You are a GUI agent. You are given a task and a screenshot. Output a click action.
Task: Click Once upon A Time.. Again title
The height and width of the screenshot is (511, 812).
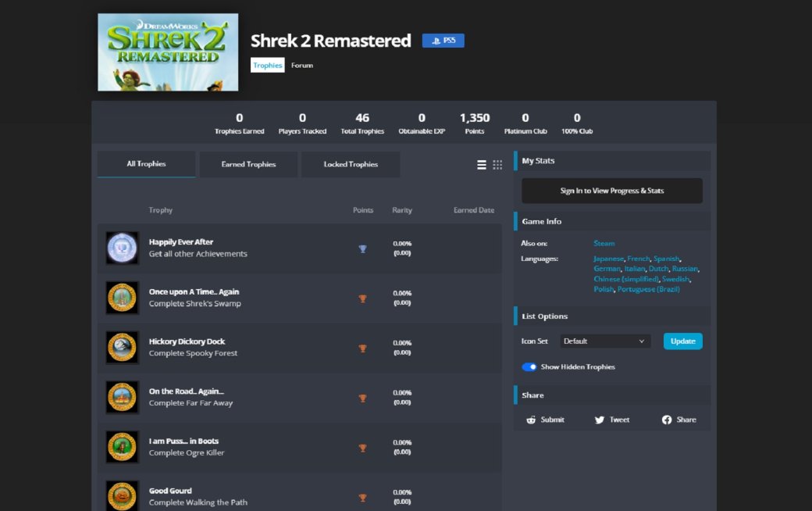[194, 291]
